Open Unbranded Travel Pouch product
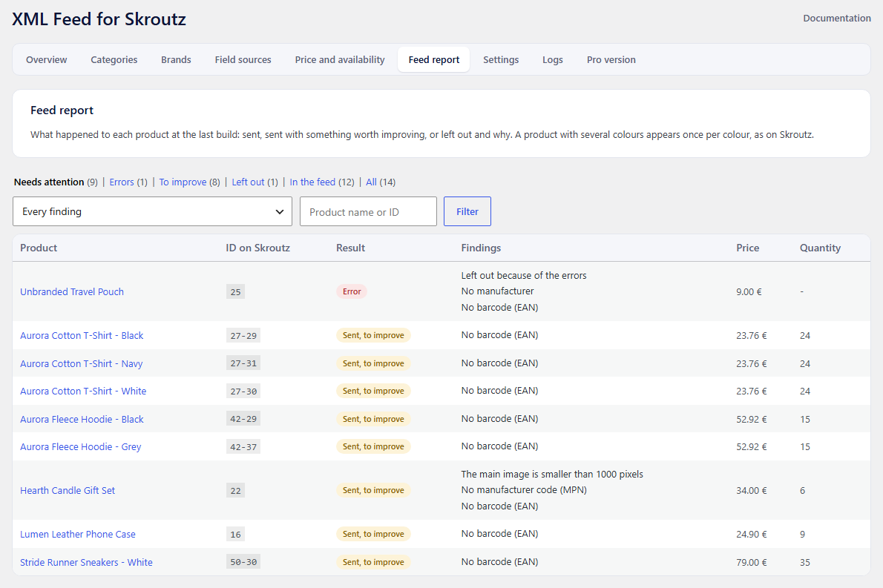 click(72, 291)
